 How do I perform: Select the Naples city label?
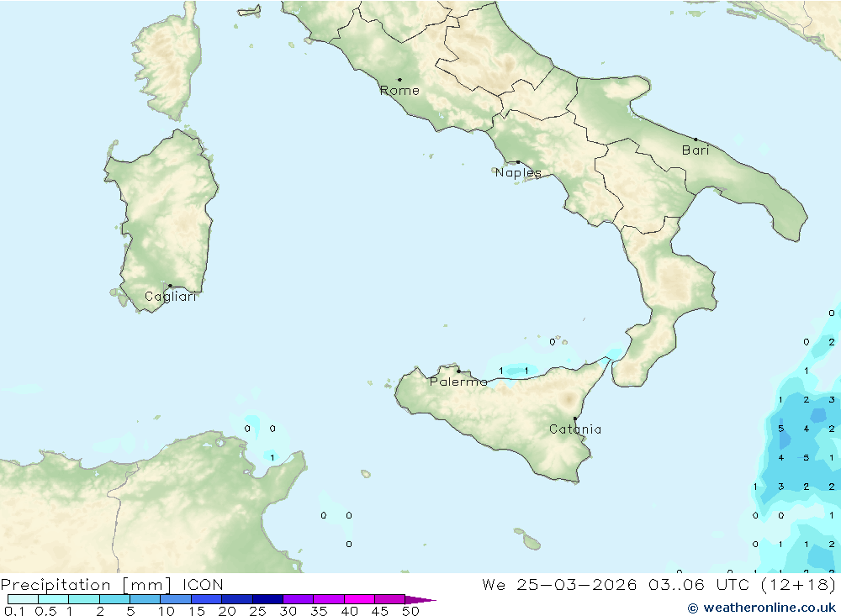pyautogui.click(x=518, y=172)
